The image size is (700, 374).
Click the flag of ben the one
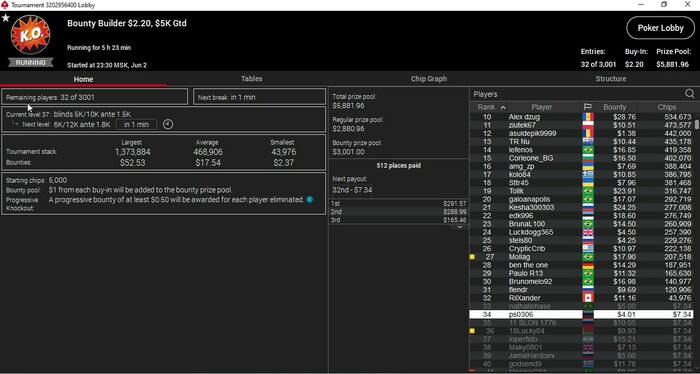(x=588, y=265)
